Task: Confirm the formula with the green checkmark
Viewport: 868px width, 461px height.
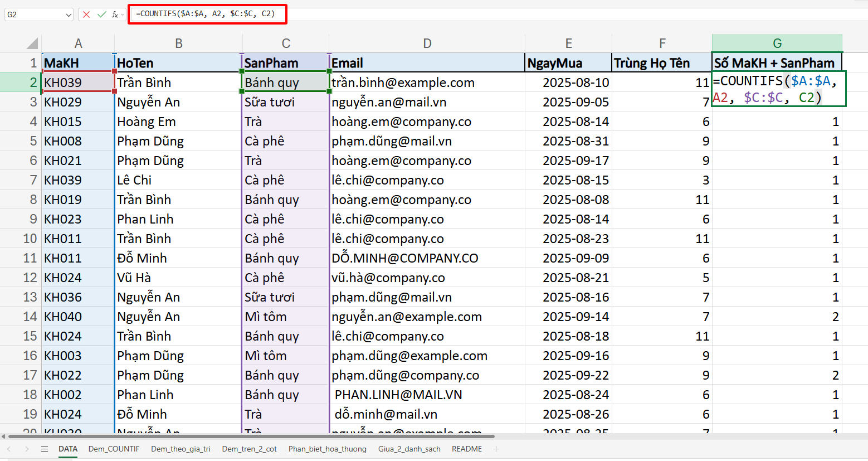Action: (101, 14)
